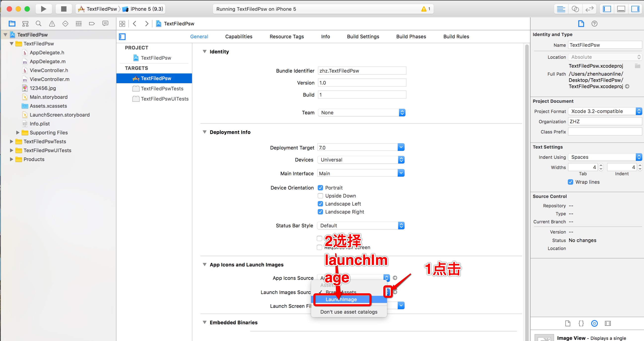The width and height of the screenshot is (644, 341).
Task: Open the related items grid icon
Action: (122, 24)
